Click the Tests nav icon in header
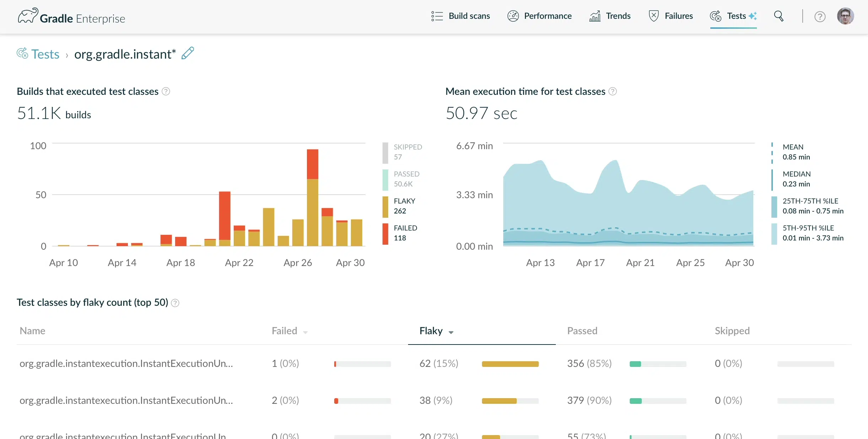868x439 pixels. point(716,16)
